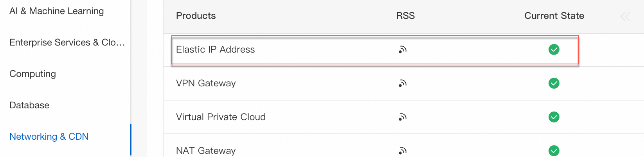Open the Database category
644x157 pixels.
pyautogui.click(x=29, y=105)
